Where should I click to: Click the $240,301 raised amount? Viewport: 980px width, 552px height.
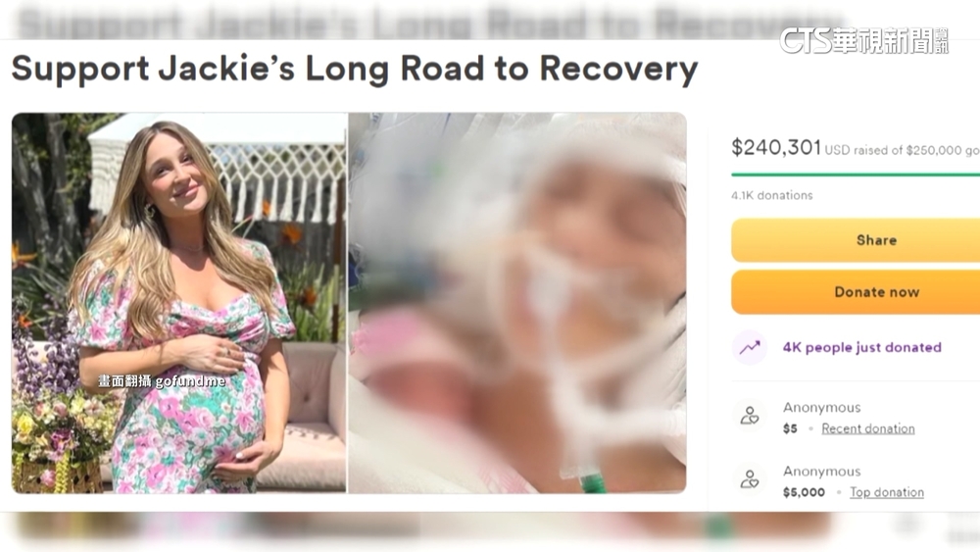[x=775, y=147]
